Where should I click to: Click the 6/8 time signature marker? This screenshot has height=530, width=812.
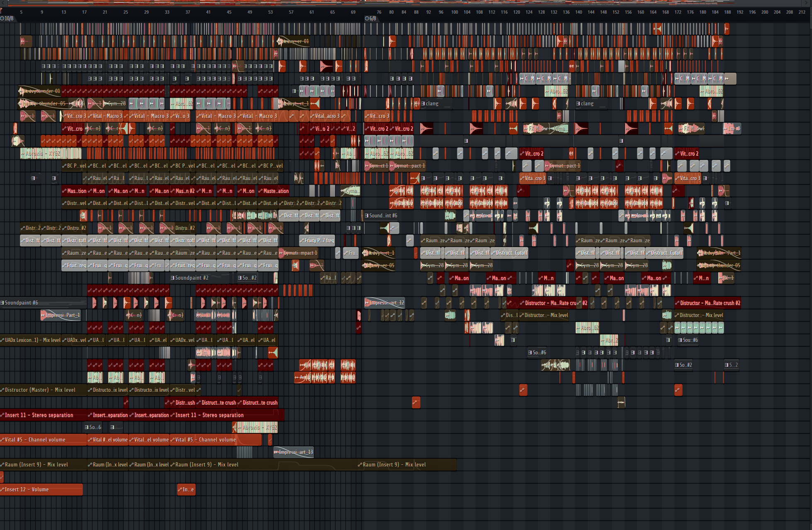[x=371, y=19]
